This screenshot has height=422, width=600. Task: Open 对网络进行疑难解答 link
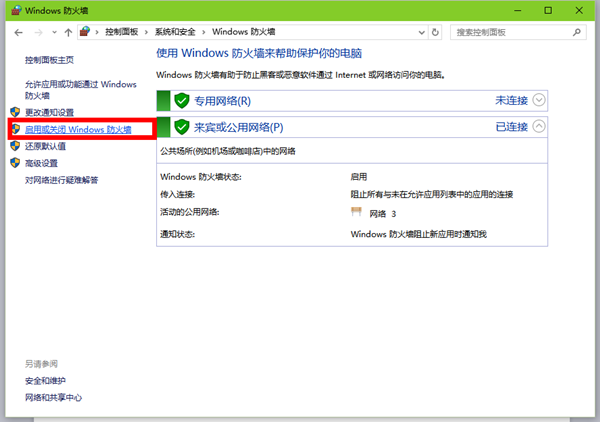point(62,180)
